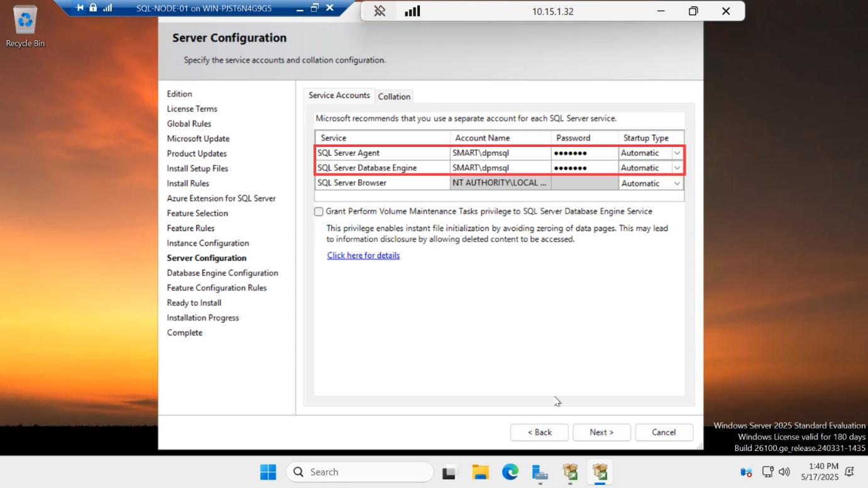The width and height of the screenshot is (868, 488).
Task: Click the pin icon in SQL-NODE-01 bar
Action: click(79, 8)
